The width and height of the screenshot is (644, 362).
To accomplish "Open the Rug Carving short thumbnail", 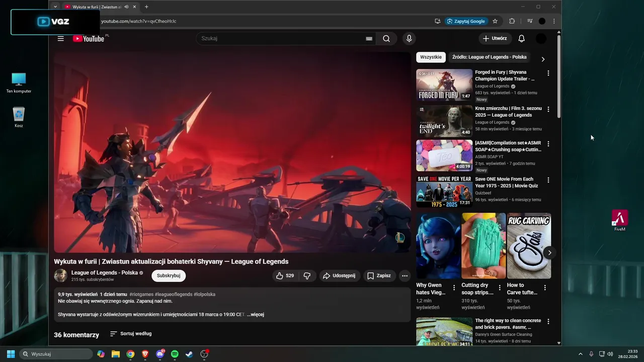I will [x=529, y=246].
